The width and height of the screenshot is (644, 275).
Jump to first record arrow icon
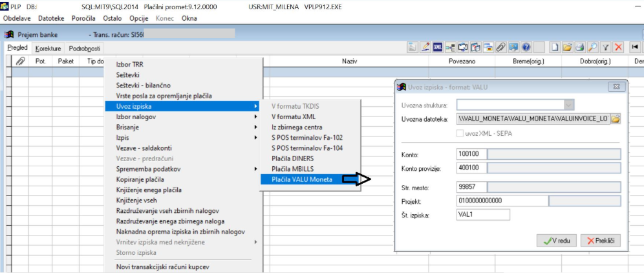(634, 47)
